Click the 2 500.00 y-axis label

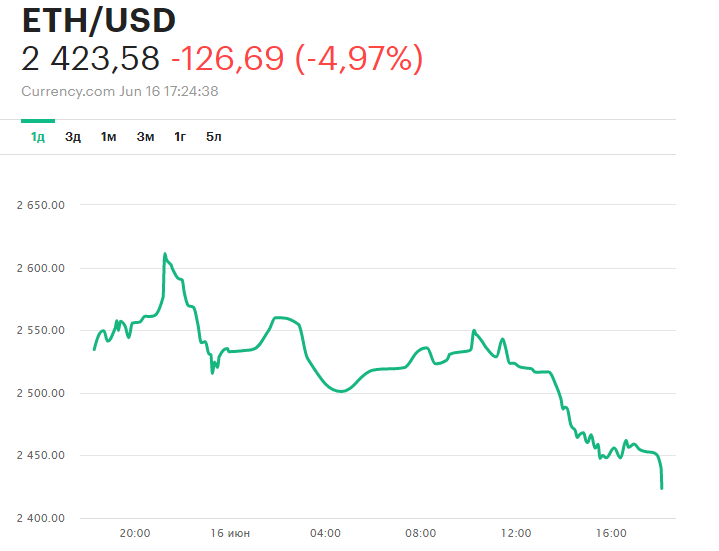tap(41, 393)
